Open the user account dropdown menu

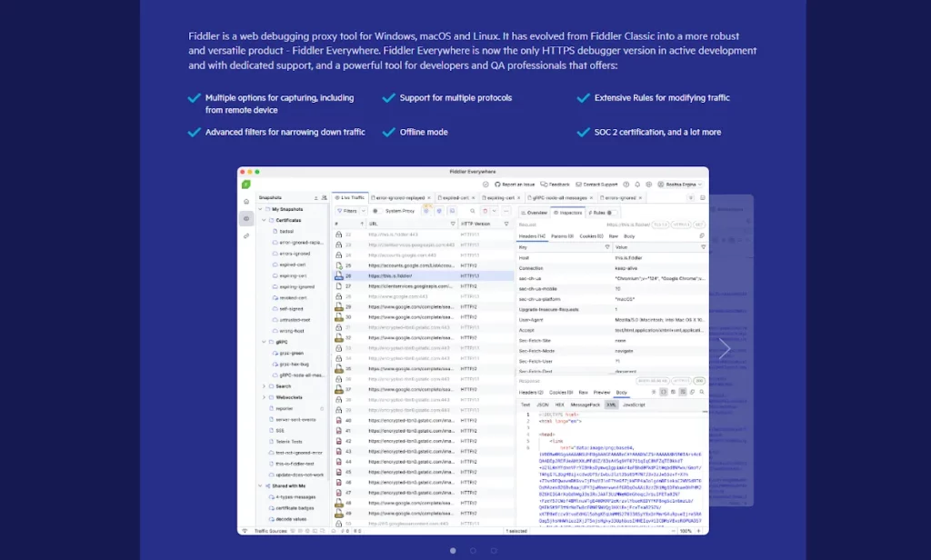pos(680,185)
